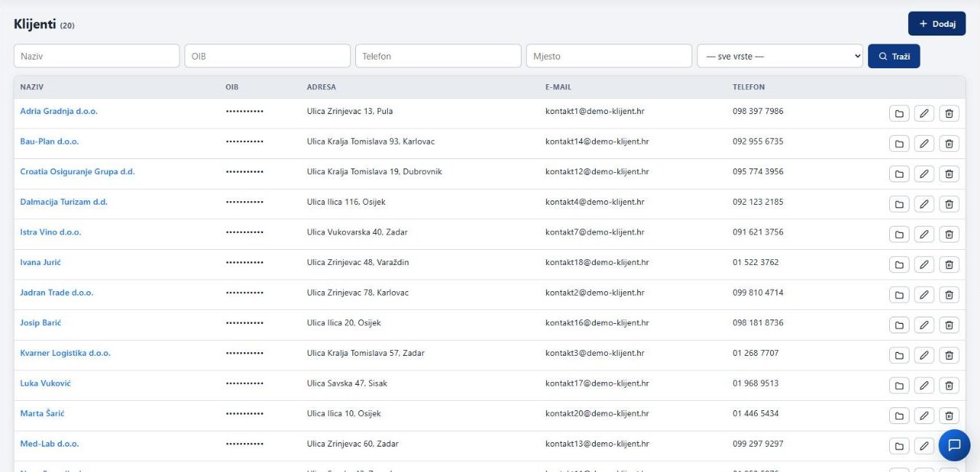Edit the Adria Gradnja d.o.o. client
980x472 pixels.
coord(924,113)
